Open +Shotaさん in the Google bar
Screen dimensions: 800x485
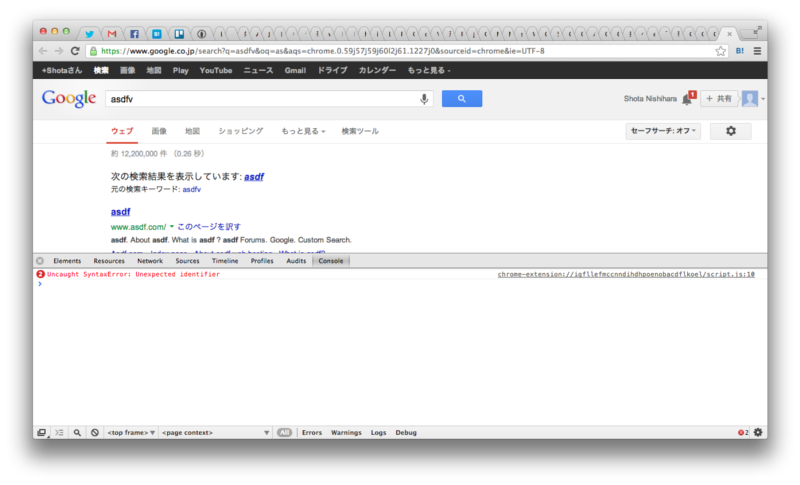point(62,70)
